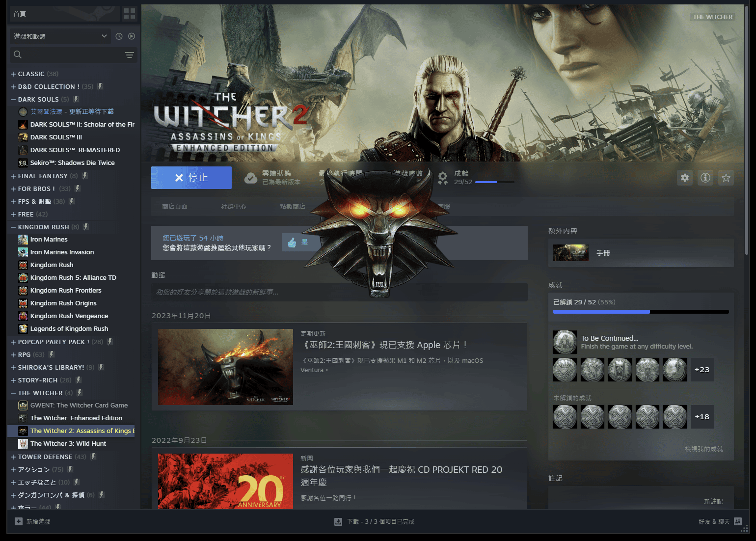756x541 pixels.
Task: Show game info icon
Action: [705, 178]
